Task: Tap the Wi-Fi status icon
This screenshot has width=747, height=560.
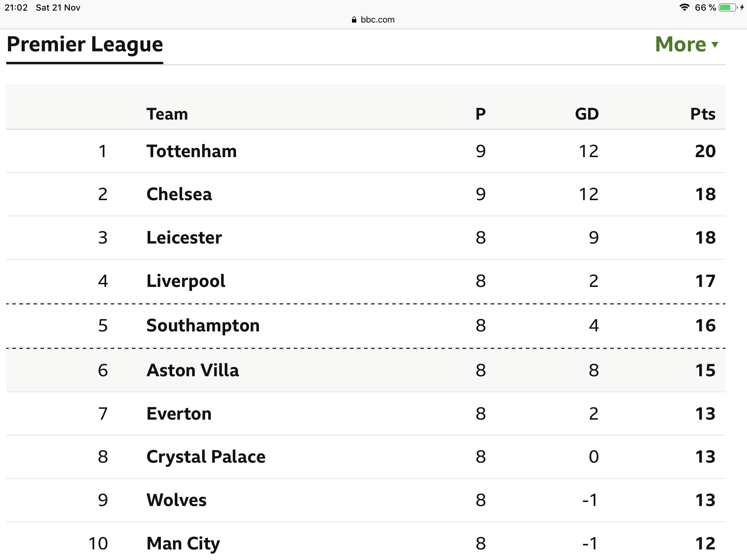Action: 684,8
